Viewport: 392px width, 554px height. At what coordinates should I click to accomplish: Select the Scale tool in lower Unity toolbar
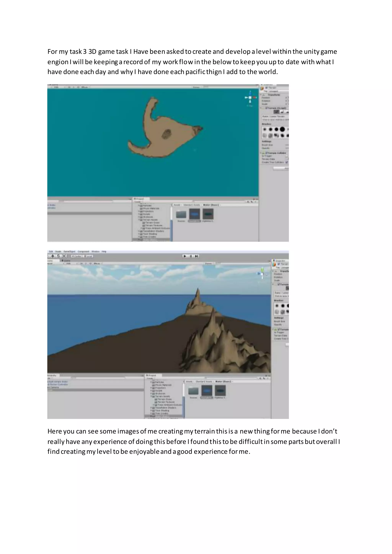point(64,256)
